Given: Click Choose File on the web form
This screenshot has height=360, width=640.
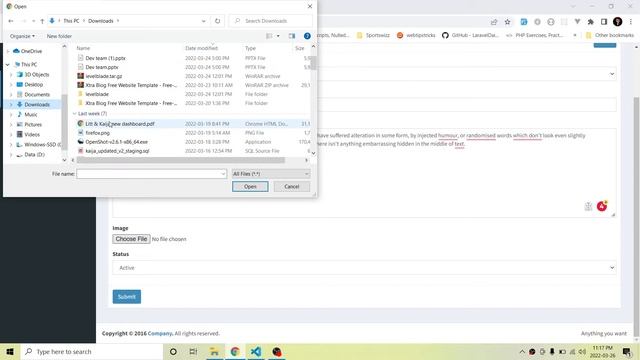Looking at the screenshot, I should (x=131, y=239).
